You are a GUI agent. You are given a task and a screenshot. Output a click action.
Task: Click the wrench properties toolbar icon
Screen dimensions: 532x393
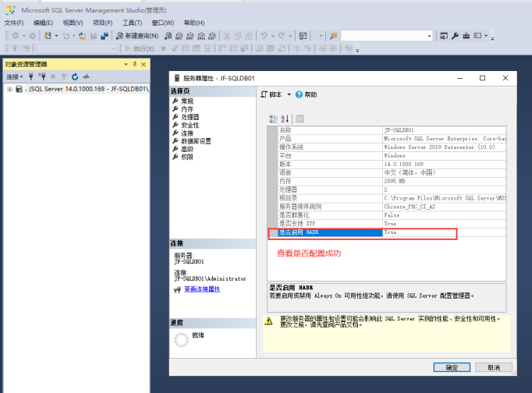point(455,36)
